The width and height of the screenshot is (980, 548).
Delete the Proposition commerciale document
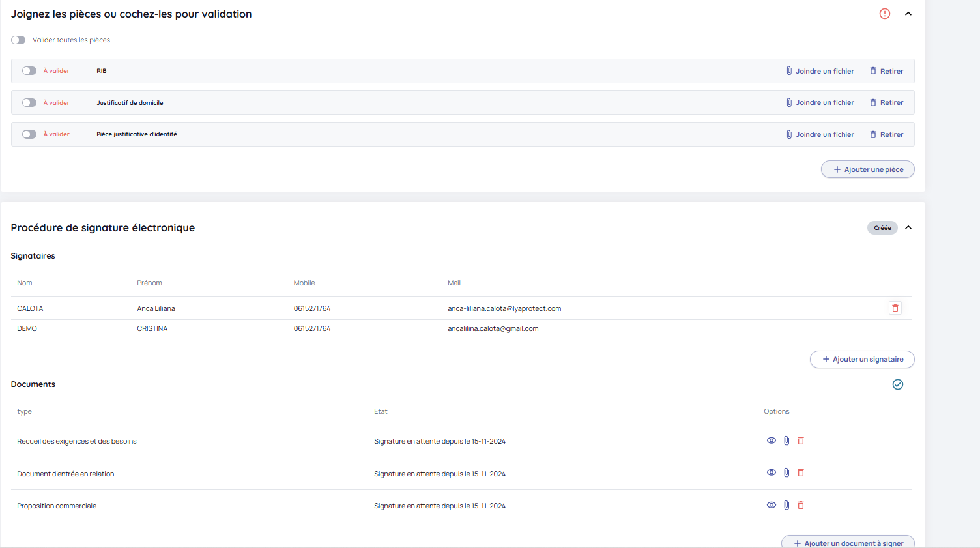click(801, 506)
